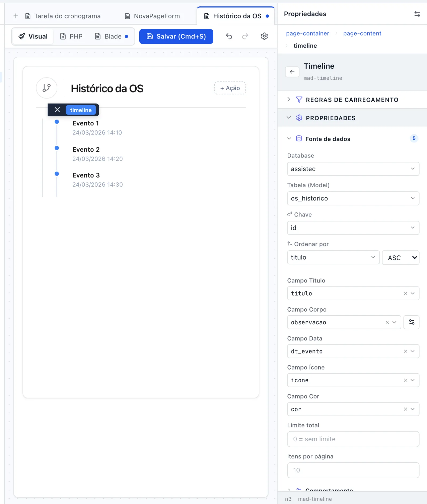Open the Database assistec dropdown
The width and height of the screenshot is (427, 504).
pyautogui.click(x=353, y=169)
